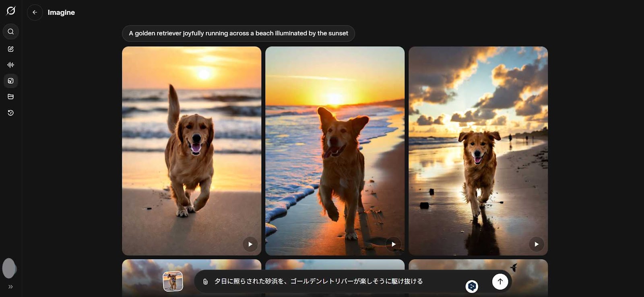
Task: Open the first dog beach image
Action: (192, 151)
